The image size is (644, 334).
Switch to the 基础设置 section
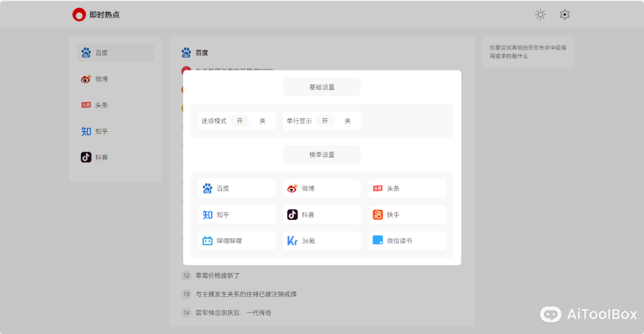click(322, 87)
